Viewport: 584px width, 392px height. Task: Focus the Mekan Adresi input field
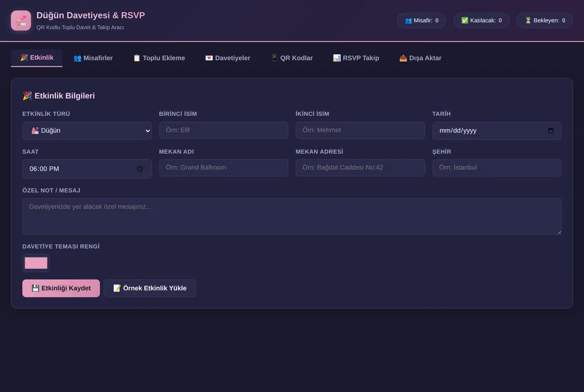360,168
